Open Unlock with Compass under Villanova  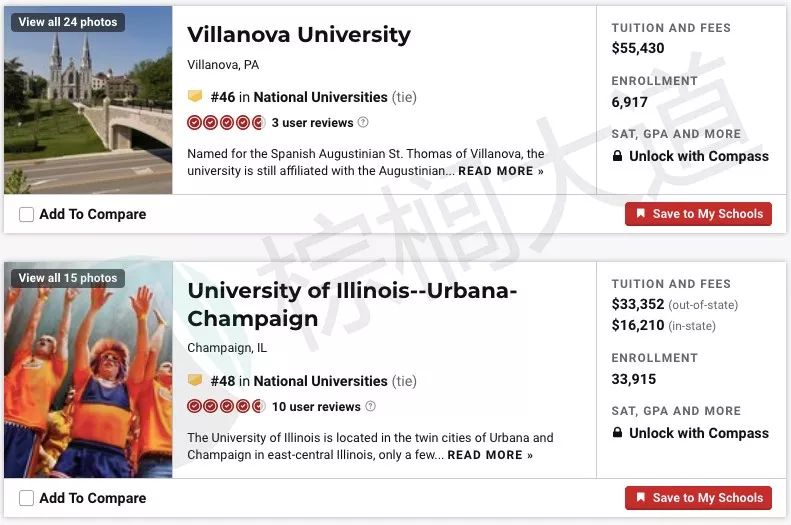(x=699, y=156)
